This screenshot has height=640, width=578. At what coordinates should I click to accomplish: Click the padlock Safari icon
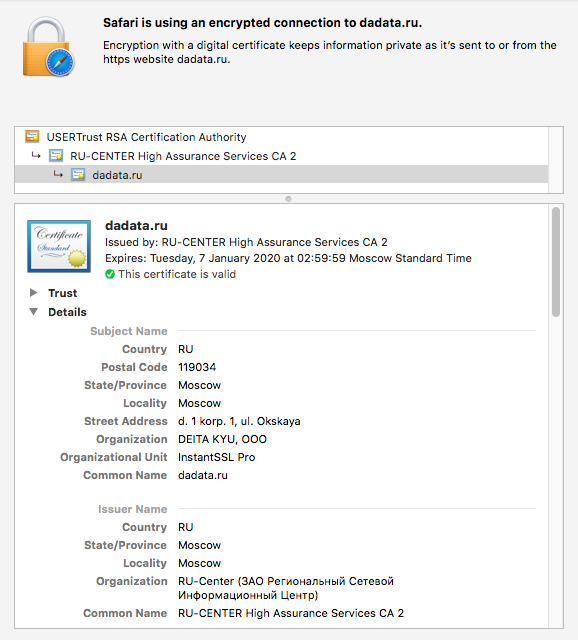point(48,47)
